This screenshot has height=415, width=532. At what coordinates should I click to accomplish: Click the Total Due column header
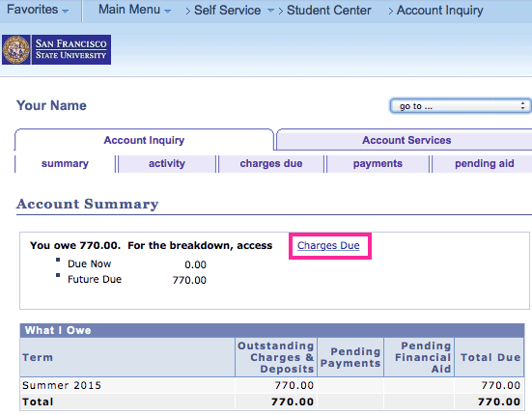click(x=490, y=357)
